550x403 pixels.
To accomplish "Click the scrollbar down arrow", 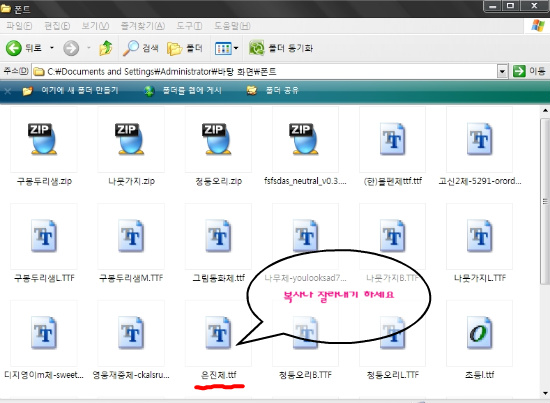I will click(x=545, y=394).
